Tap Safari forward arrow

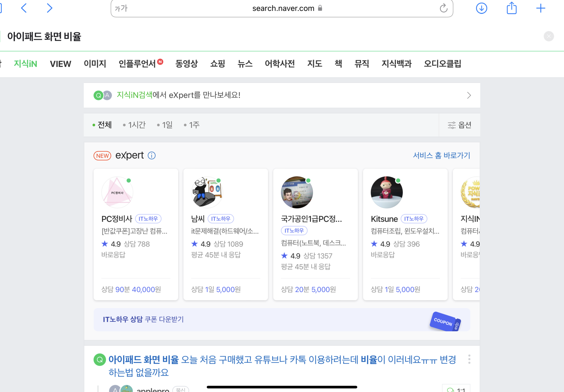pyautogui.click(x=50, y=8)
